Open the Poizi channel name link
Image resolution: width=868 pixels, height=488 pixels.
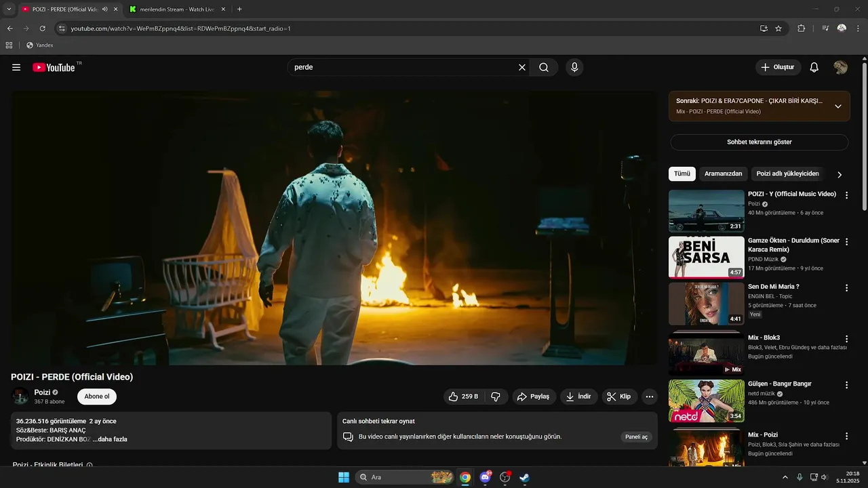coord(42,392)
